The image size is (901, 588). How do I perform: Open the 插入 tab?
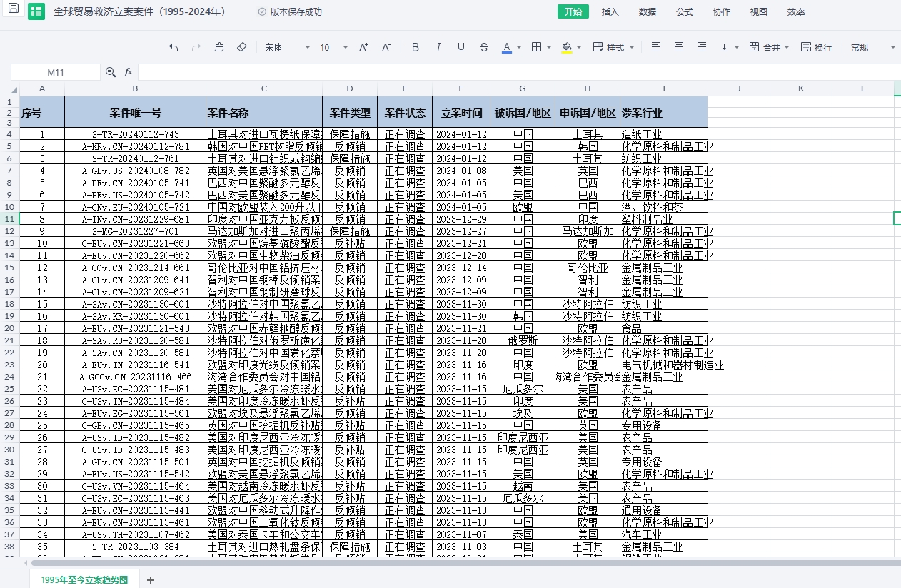point(610,11)
